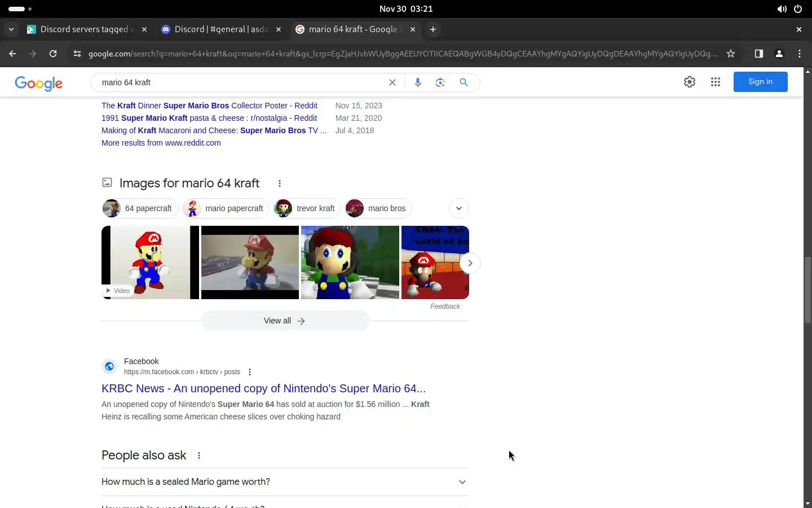The width and height of the screenshot is (812, 508).
Task: Clear the search box with the X icon
Action: click(392, 82)
